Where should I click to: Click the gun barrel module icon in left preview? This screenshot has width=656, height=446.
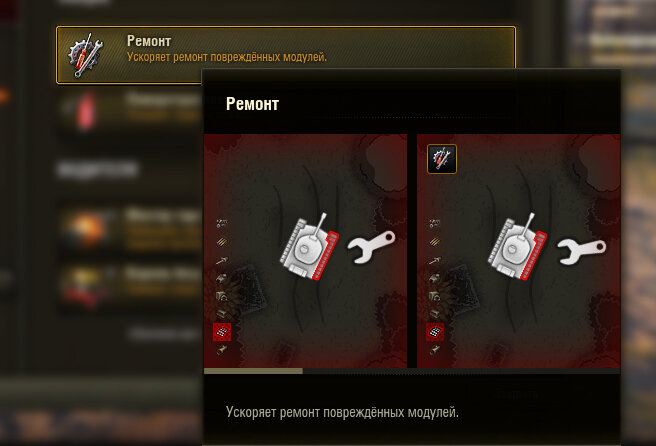[x=222, y=260]
